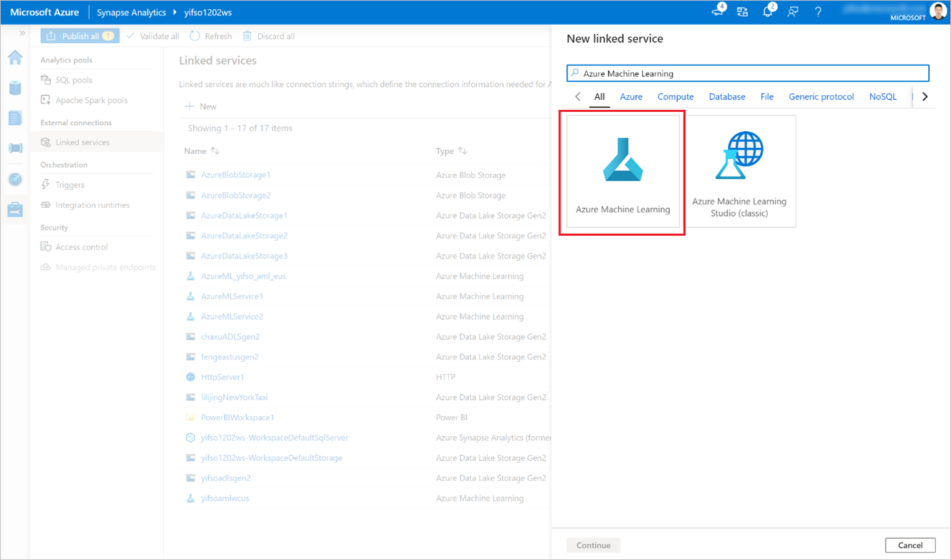The height and width of the screenshot is (560, 951).
Task: Click the Continue button
Action: [x=593, y=545]
